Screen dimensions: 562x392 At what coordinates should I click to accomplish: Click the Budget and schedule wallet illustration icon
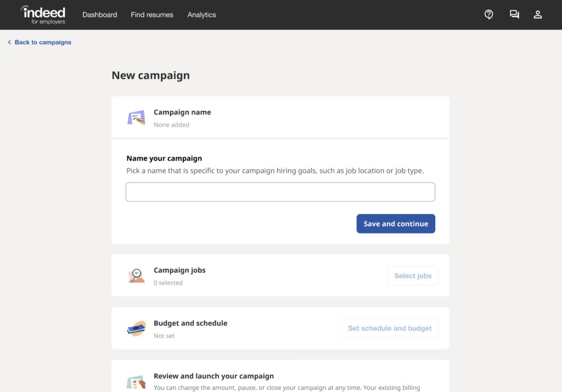tap(136, 328)
